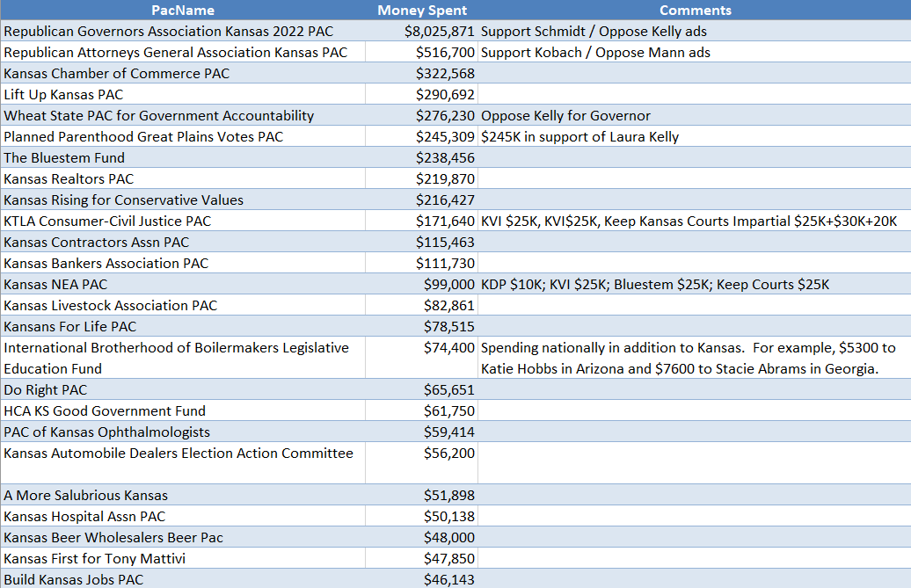Select Kansas Contractors Assn PAC cell
The width and height of the screenshot is (911, 588).
point(182,242)
